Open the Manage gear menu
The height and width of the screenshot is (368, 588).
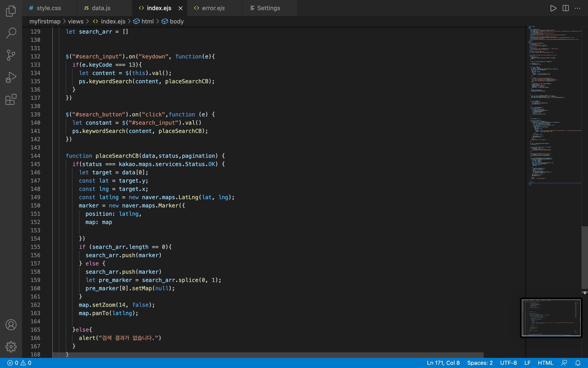coord(11,347)
